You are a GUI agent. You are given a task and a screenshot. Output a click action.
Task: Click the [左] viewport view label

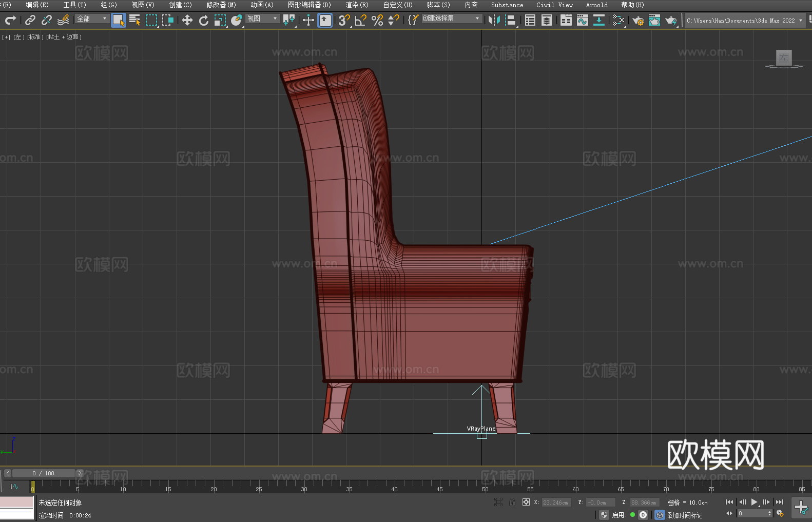coord(19,37)
